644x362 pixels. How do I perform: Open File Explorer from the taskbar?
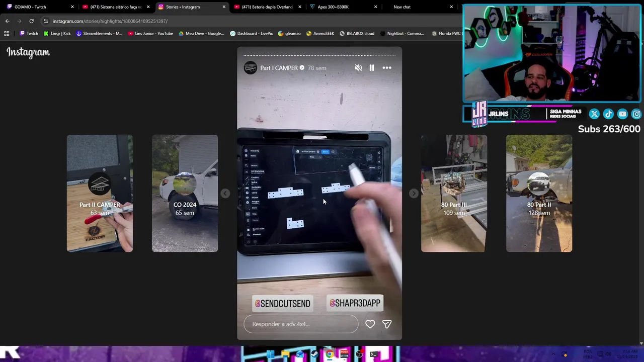(285, 354)
